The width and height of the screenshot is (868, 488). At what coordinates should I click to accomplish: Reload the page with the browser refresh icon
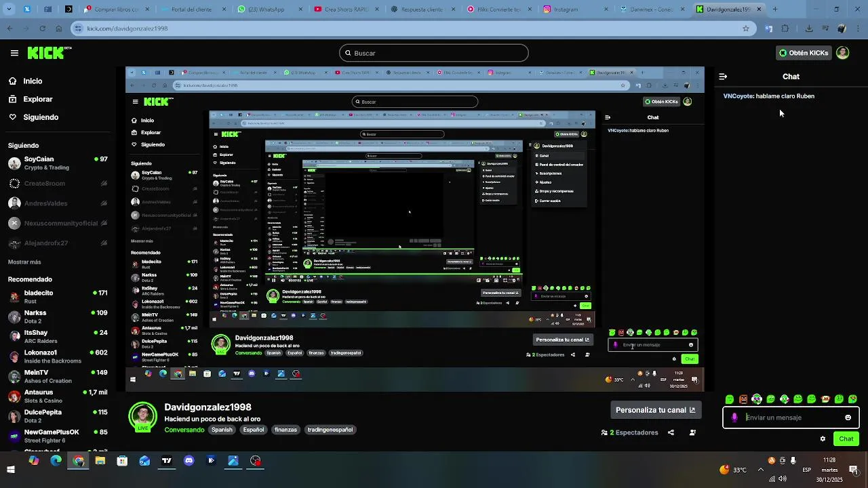tap(42, 28)
